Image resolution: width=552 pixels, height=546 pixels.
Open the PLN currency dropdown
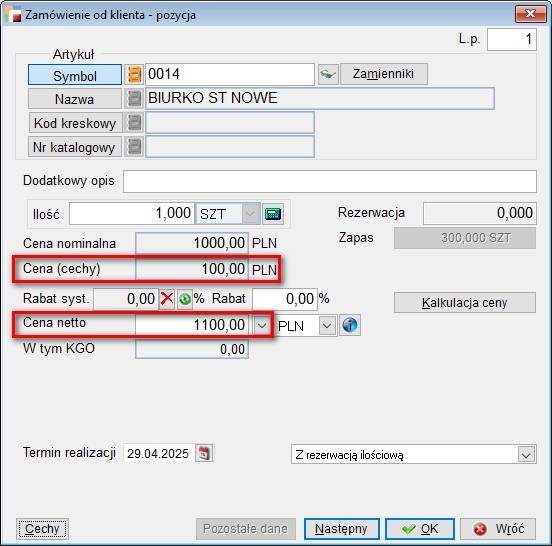point(327,326)
